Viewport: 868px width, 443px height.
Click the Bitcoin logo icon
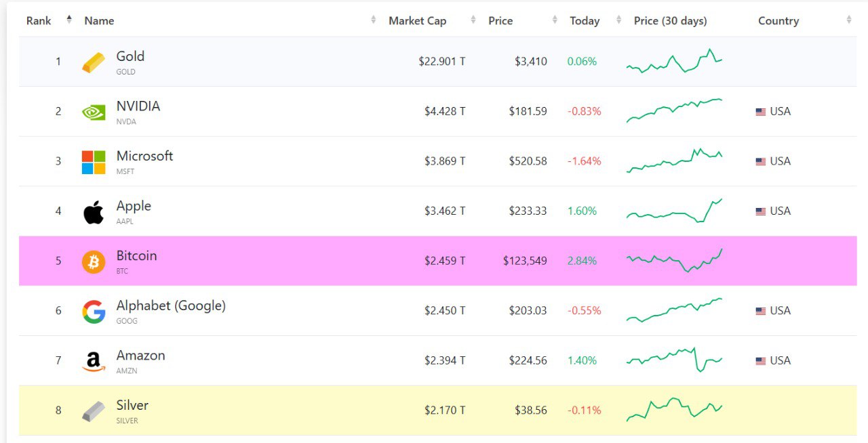[94, 261]
